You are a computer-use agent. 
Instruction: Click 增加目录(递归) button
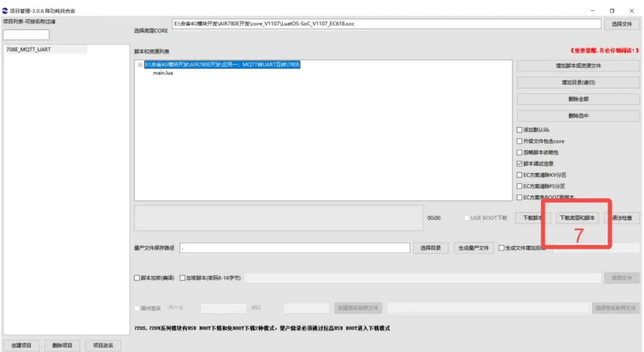pos(578,82)
